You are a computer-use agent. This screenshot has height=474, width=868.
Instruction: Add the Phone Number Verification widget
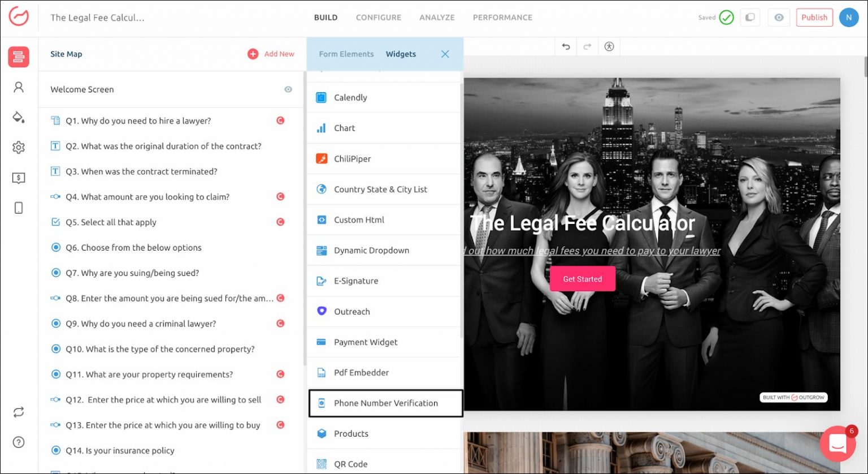click(385, 403)
